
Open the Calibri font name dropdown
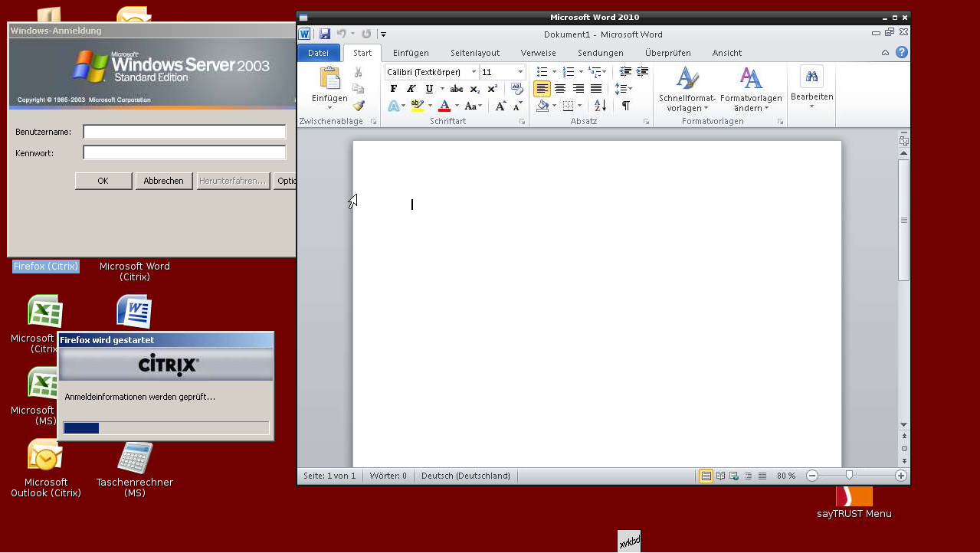[x=474, y=72]
